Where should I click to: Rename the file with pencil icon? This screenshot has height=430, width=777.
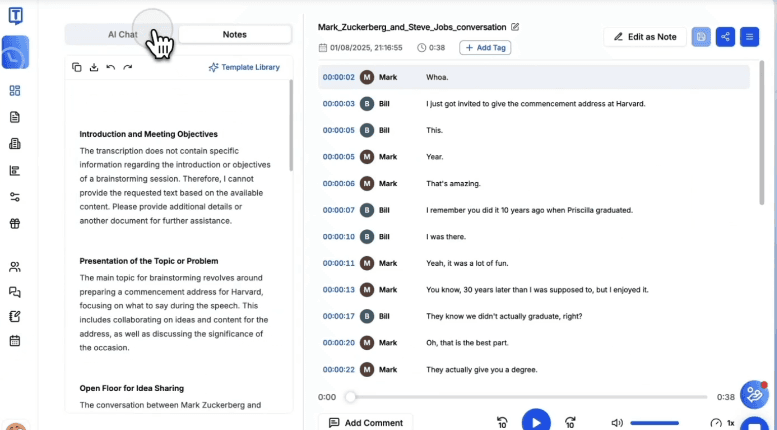pos(515,27)
